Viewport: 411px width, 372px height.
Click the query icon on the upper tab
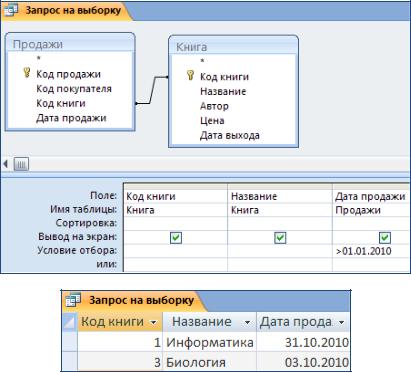coord(11,9)
